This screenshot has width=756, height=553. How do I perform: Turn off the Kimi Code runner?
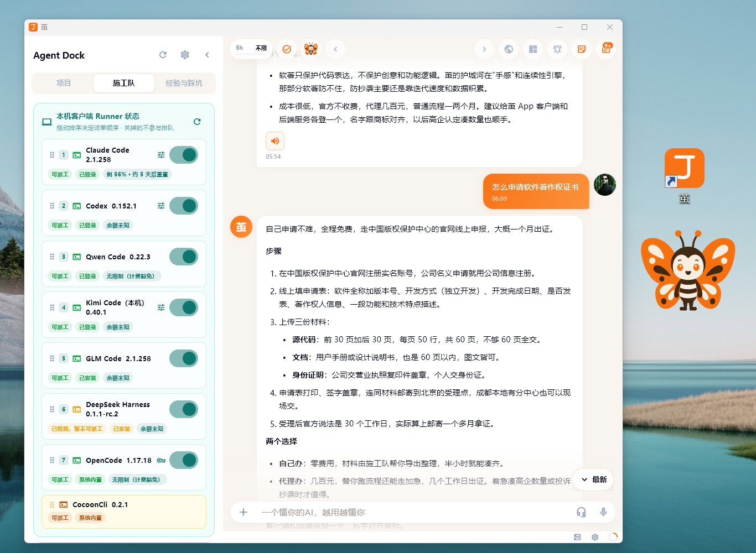click(184, 307)
